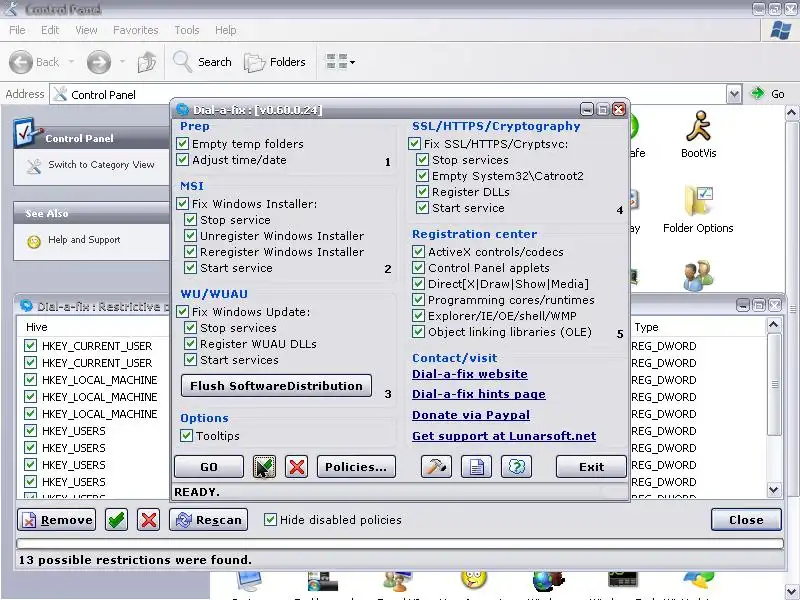Screen dimensions: 800x600
Task: Click the Exit button in Dial-a-fix
Action: click(x=591, y=466)
